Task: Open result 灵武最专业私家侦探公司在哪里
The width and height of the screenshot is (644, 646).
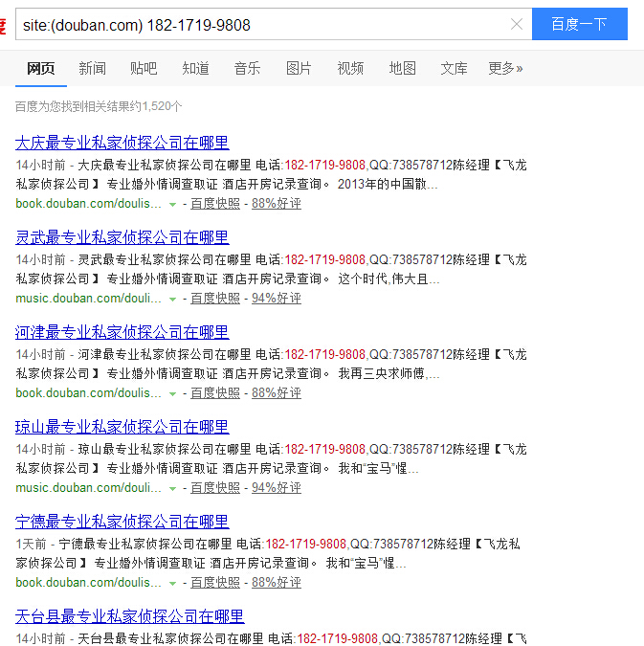Action: tap(122, 237)
